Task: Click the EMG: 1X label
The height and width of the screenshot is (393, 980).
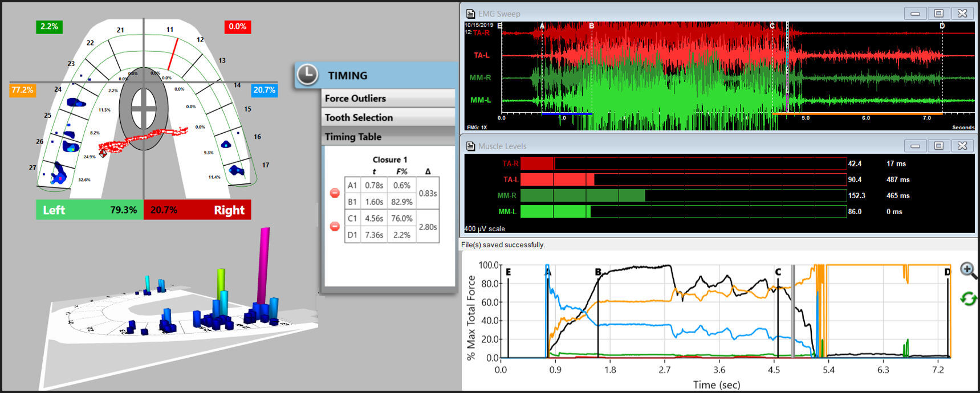Action: pos(477,128)
